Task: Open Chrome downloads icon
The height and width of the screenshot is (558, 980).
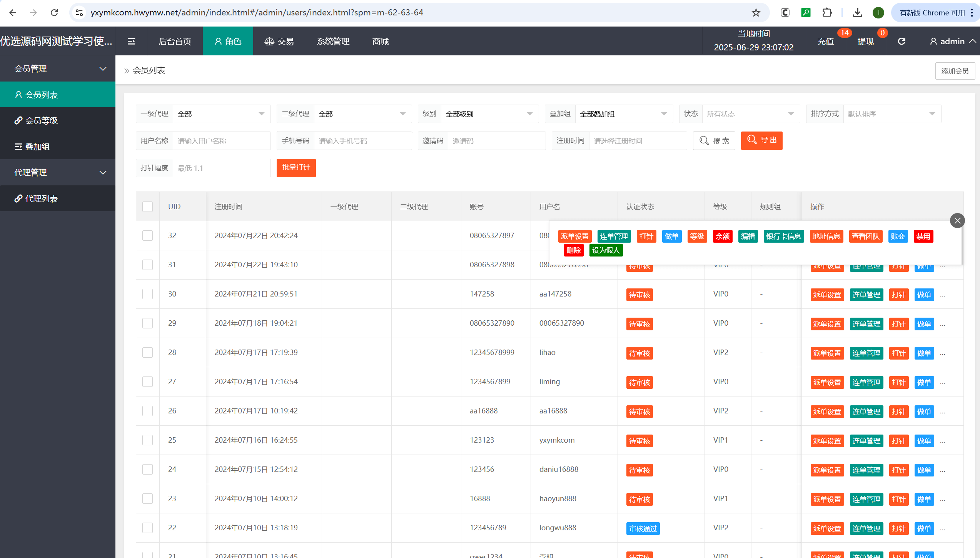Action: [x=857, y=13]
